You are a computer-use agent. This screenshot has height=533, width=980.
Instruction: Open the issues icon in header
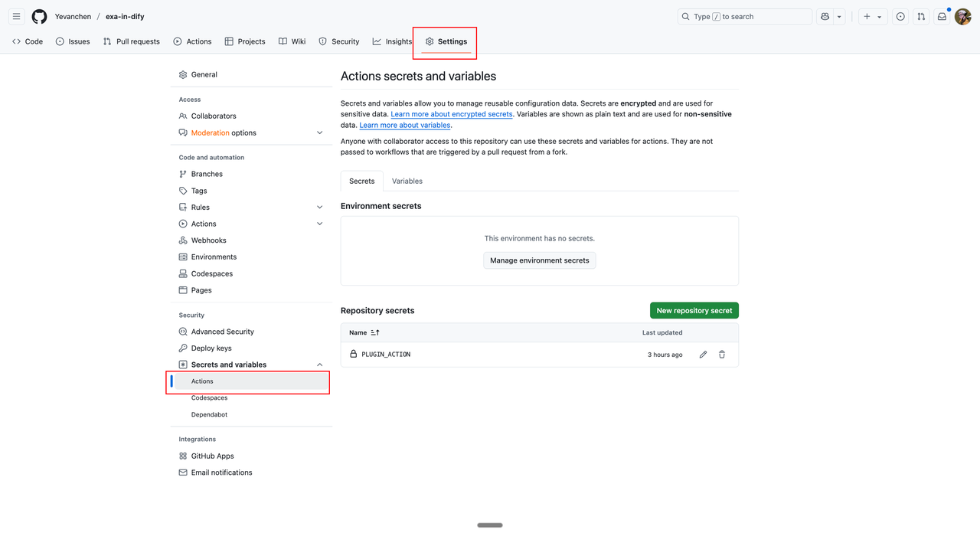[x=900, y=16]
